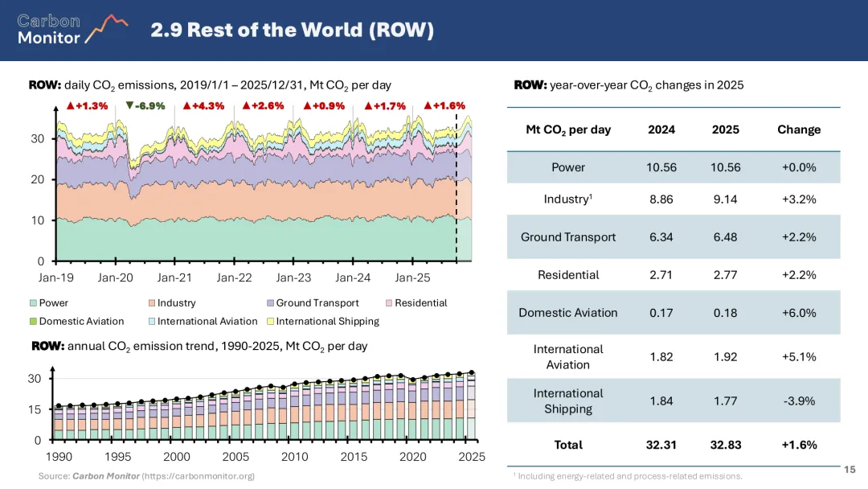Click the 'Change' column header
The image size is (868, 489).
(x=799, y=129)
